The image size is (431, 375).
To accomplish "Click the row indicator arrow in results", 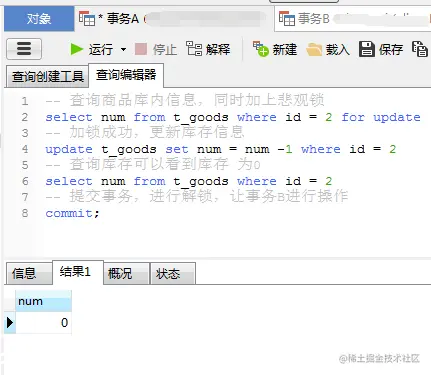I will pyautogui.click(x=10, y=322).
